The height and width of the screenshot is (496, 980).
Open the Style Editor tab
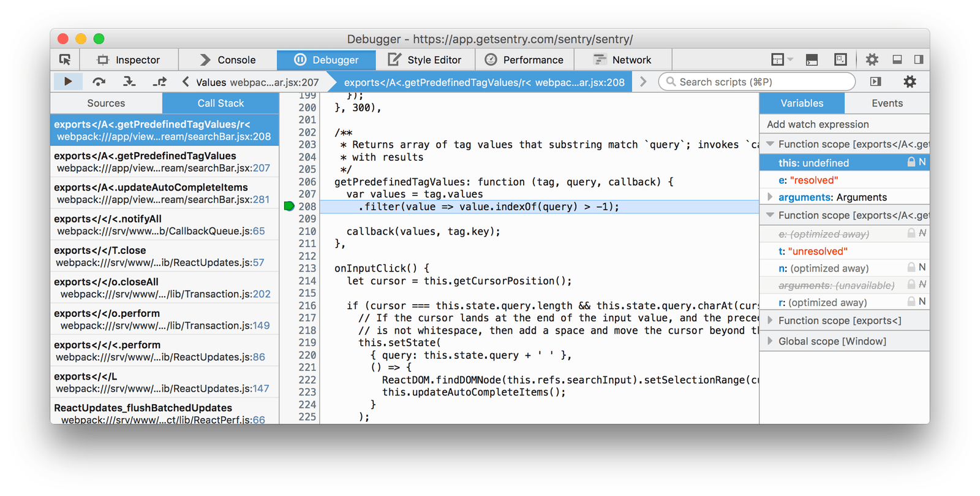point(425,59)
